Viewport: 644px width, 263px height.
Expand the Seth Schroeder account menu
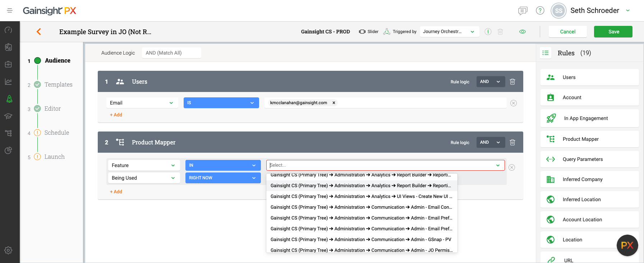pos(628,10)
